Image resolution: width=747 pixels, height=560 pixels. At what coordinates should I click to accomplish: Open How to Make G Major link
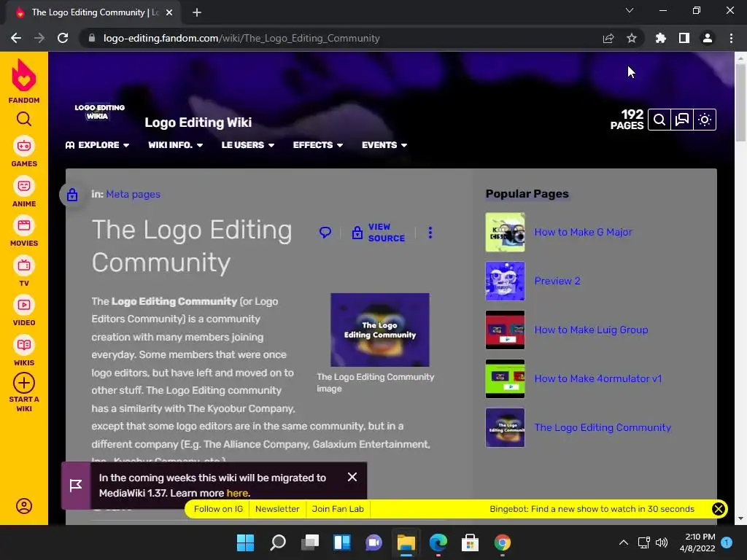(583, 232)
